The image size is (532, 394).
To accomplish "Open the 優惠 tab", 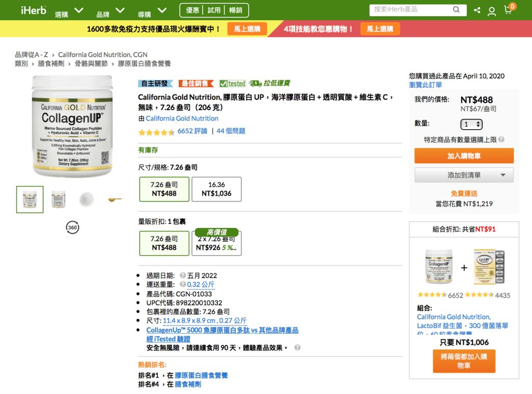I will (192, 10).
